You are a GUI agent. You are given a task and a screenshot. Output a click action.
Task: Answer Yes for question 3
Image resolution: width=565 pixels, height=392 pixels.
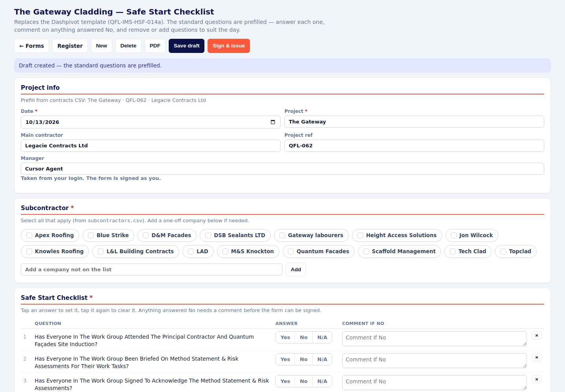(285, 381)
